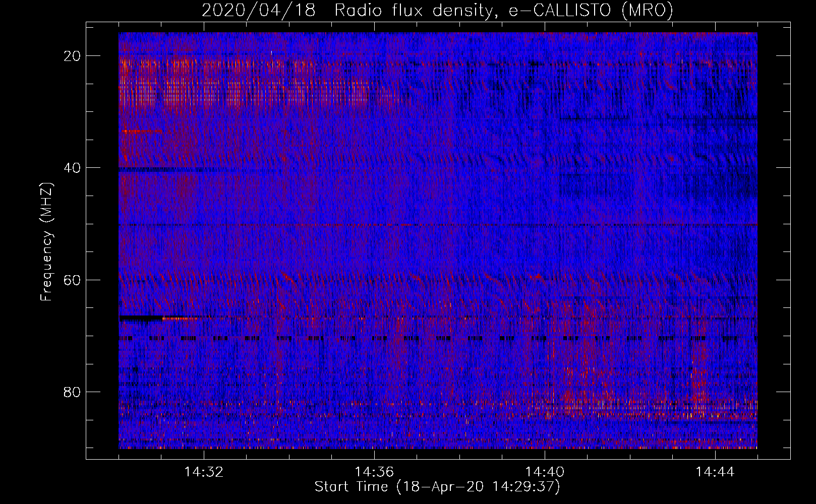Screen dimensions: 816x504
Task: Click the 14:32 time tick label
Action: [204, 472]
